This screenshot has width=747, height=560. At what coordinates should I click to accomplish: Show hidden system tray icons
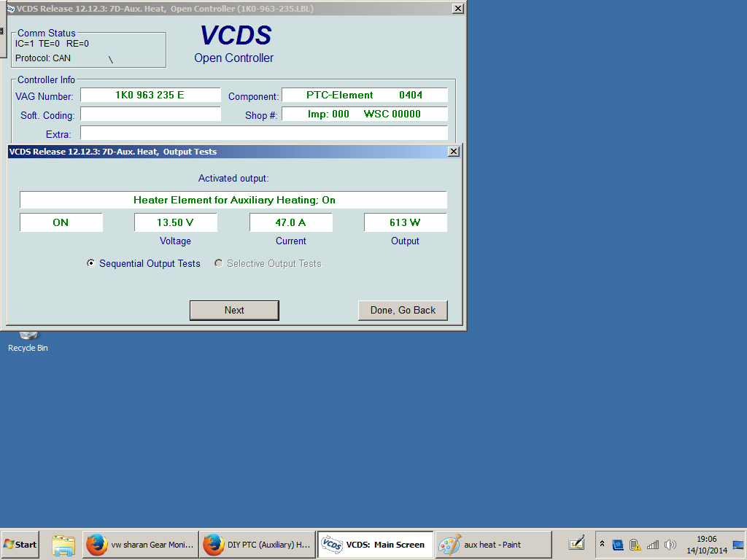coord(602,545)
